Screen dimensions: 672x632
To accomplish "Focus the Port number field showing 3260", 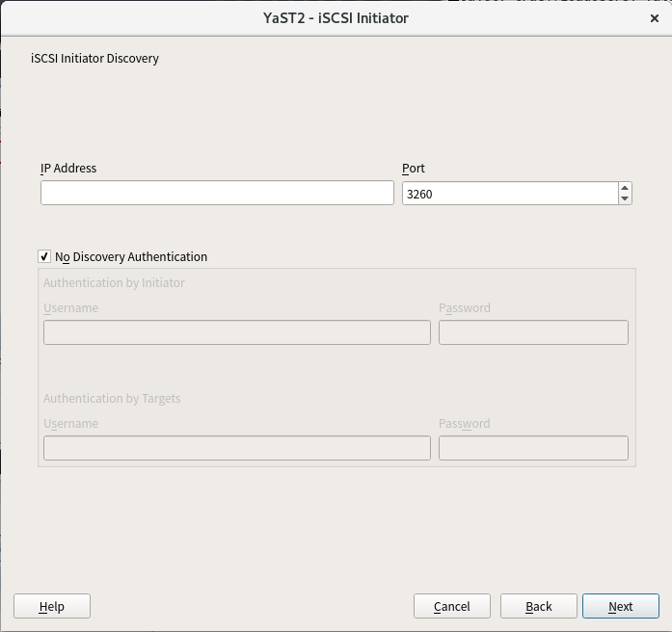I will pyautogui.click(x=510, y=194).
